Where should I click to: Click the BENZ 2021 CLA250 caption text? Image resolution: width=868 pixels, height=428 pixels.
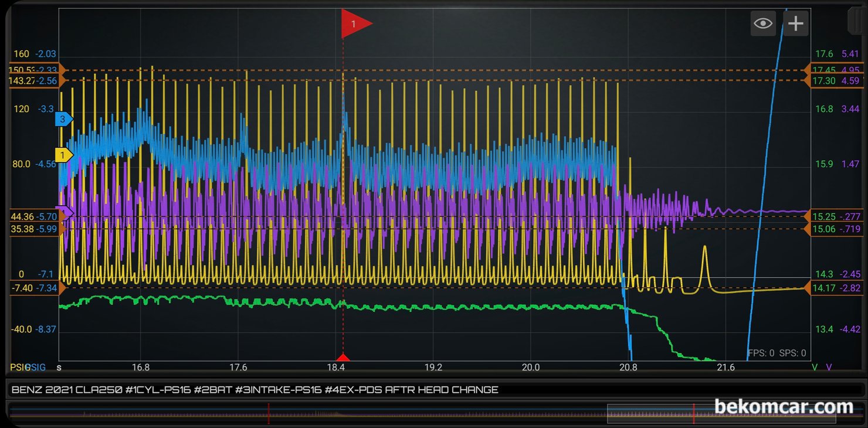tap(255, 389)
